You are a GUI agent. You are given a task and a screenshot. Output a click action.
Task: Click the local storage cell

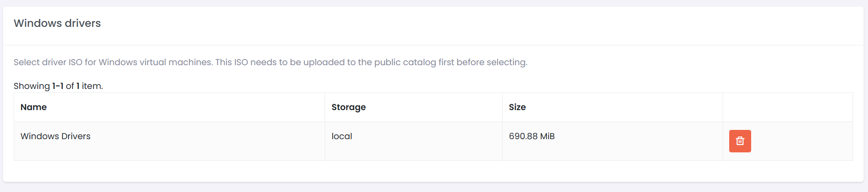tap(413, 141)
